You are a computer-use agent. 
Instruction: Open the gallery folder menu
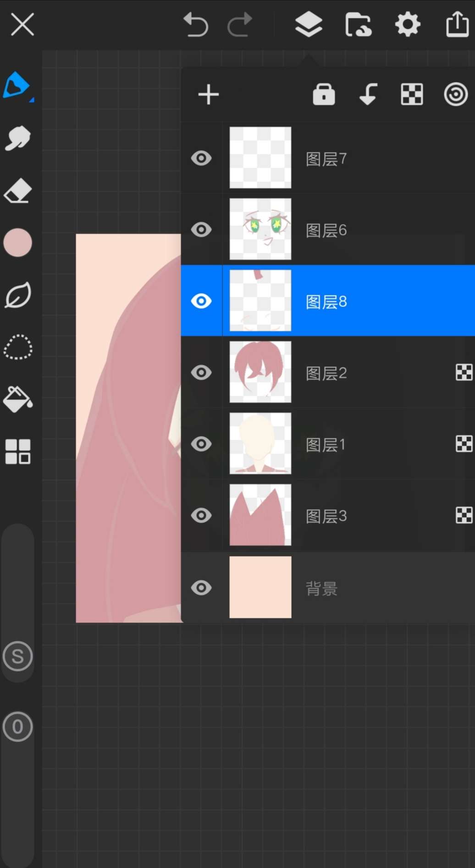point(358,25)
